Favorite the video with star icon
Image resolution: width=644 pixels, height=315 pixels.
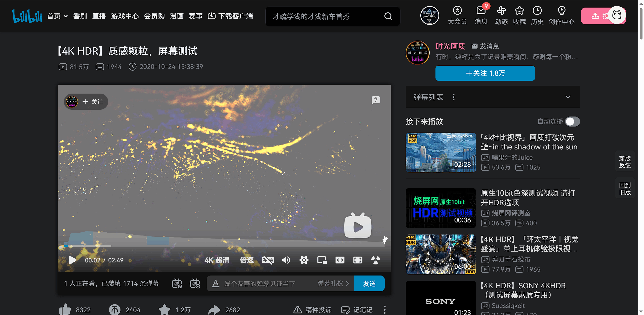(165, 309)
